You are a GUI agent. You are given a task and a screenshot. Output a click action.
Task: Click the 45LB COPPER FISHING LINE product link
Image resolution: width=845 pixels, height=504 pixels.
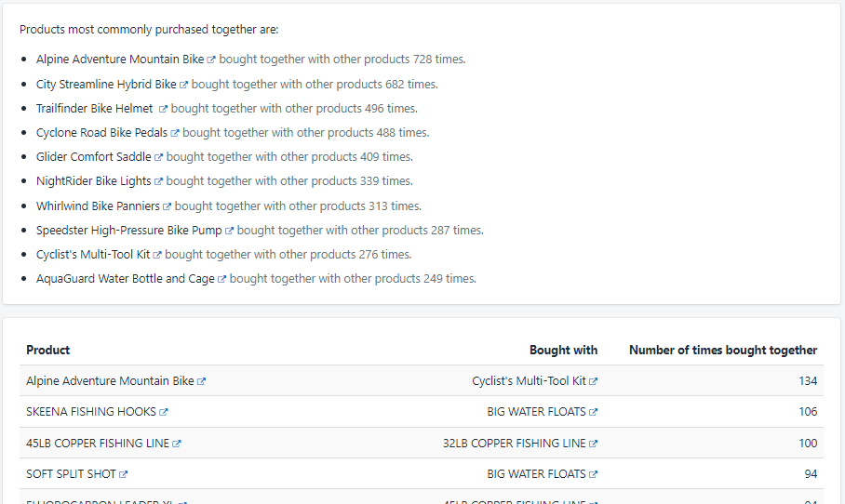coord(98,444)
